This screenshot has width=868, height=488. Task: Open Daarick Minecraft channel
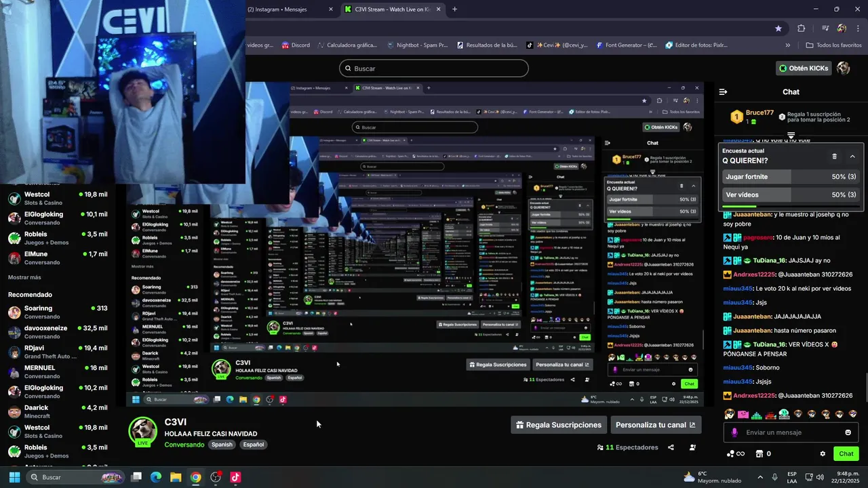[x=58, y=411]
